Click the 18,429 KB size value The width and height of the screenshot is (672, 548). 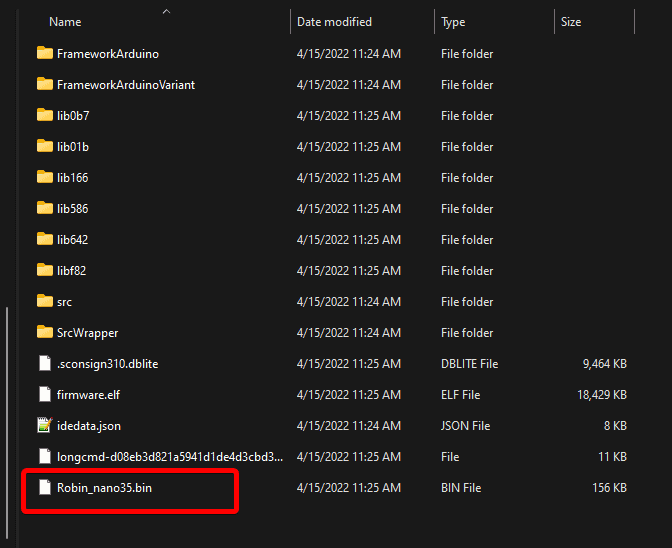pos(602,395)
